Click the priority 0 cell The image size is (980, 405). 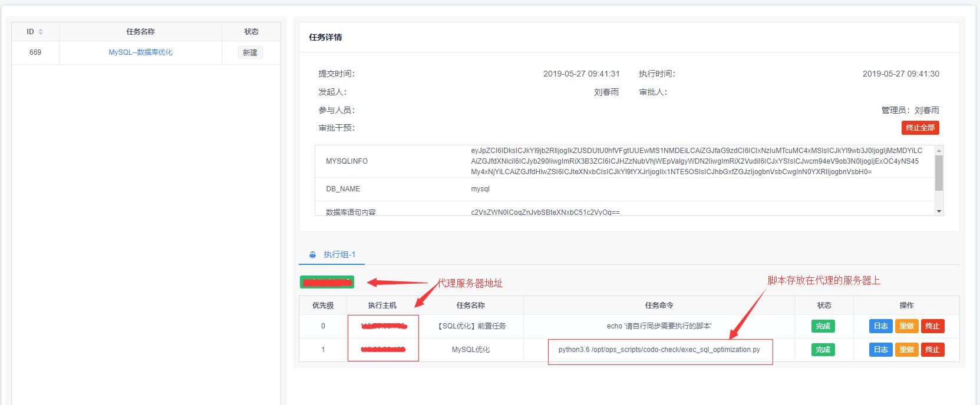[x=323, y=326]
